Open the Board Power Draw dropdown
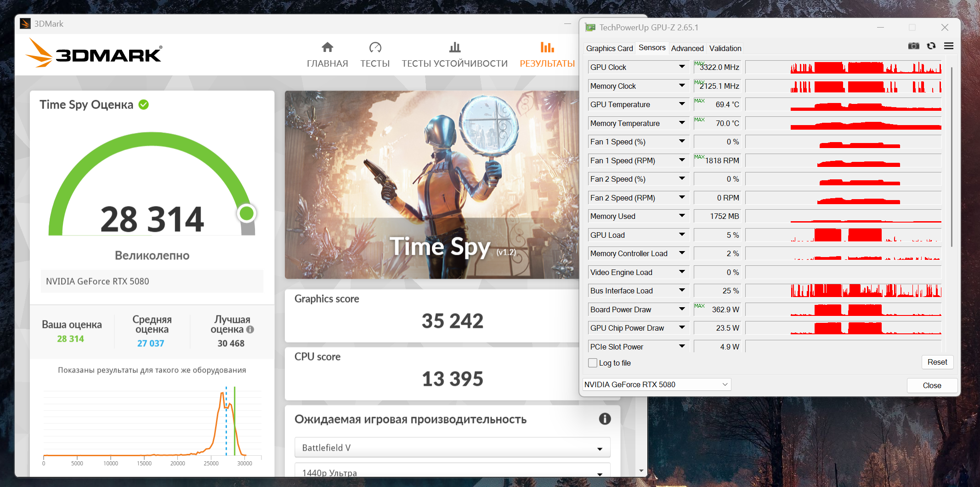The image size is (980, 487). [682, 309]
